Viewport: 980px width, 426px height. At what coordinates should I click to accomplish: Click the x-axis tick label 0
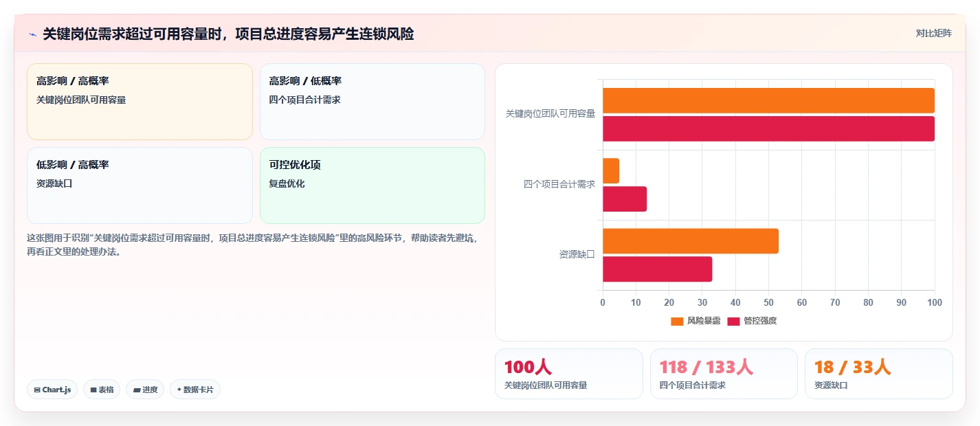[603, 302]
